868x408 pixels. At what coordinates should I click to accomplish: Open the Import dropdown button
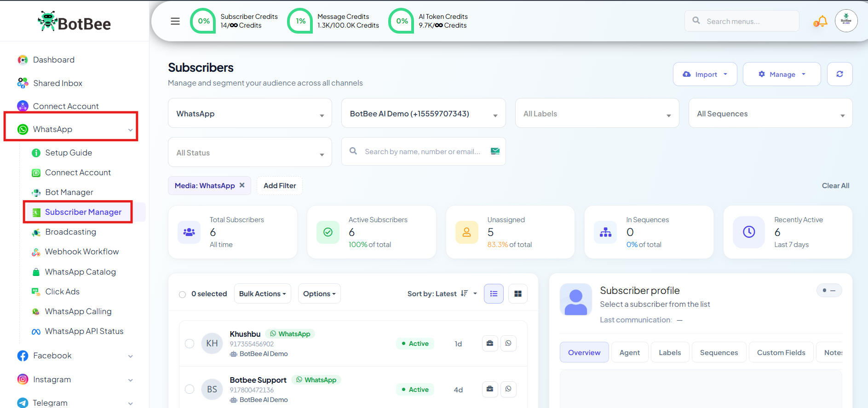[x=705, y=74]
